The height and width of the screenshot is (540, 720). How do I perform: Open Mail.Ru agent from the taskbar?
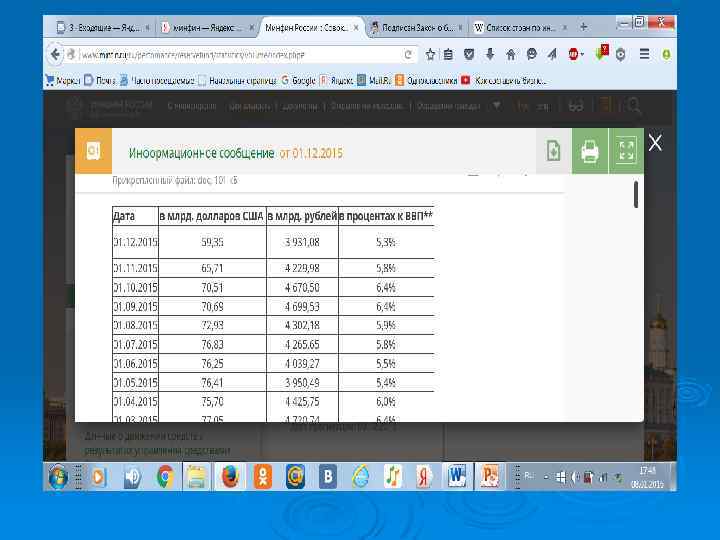pyautogui.click(x=295, y=477)
